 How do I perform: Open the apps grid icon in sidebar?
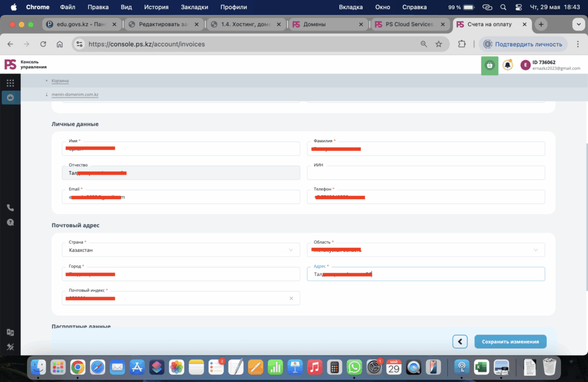(x=10, y=83)
